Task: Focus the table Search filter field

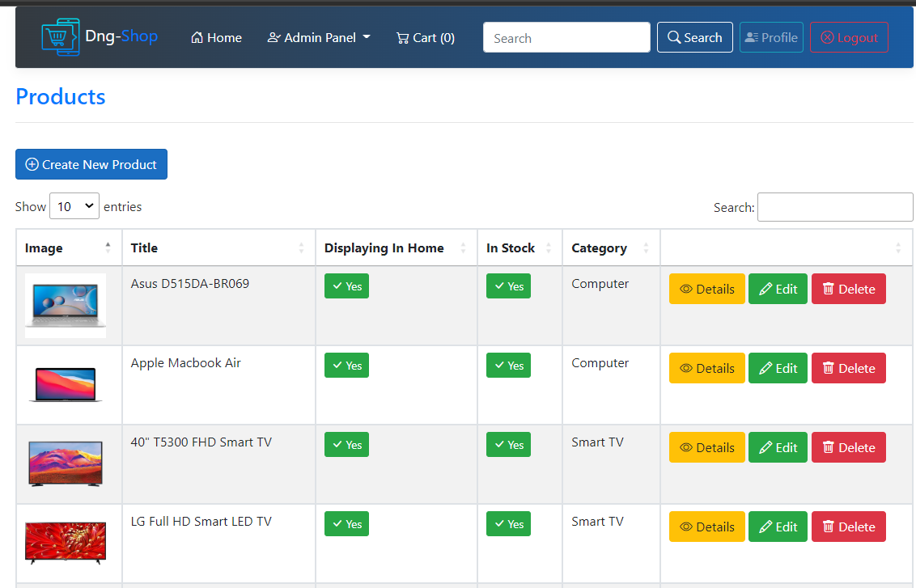Action: point(834,207)
